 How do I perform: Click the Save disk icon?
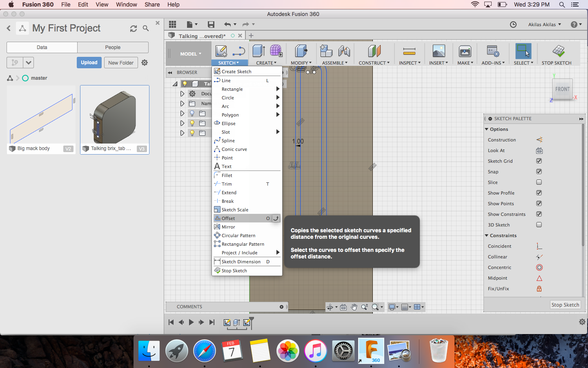click(x=211, y=25)
